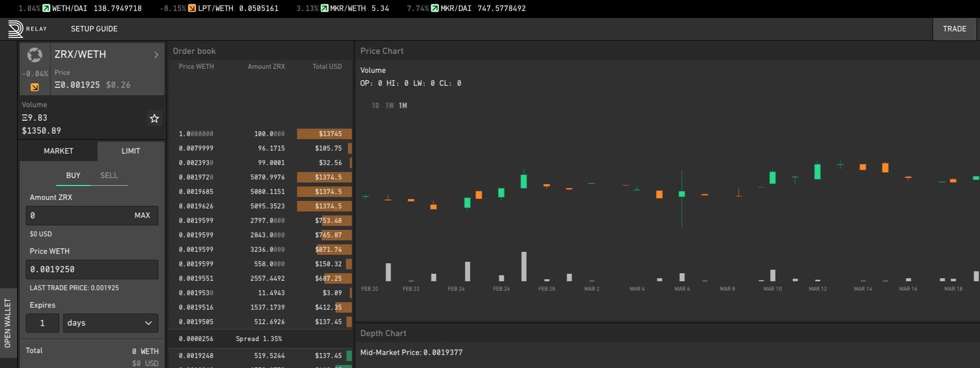The width and height of the screenshot is (980, 368).
Task: Click the sell order at price 0.0019505
Action: pos(260,322)
